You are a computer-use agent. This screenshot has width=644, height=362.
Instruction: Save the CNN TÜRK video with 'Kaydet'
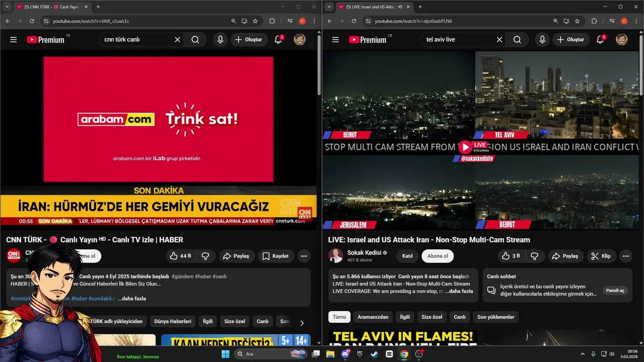click(x=276, y=256)
